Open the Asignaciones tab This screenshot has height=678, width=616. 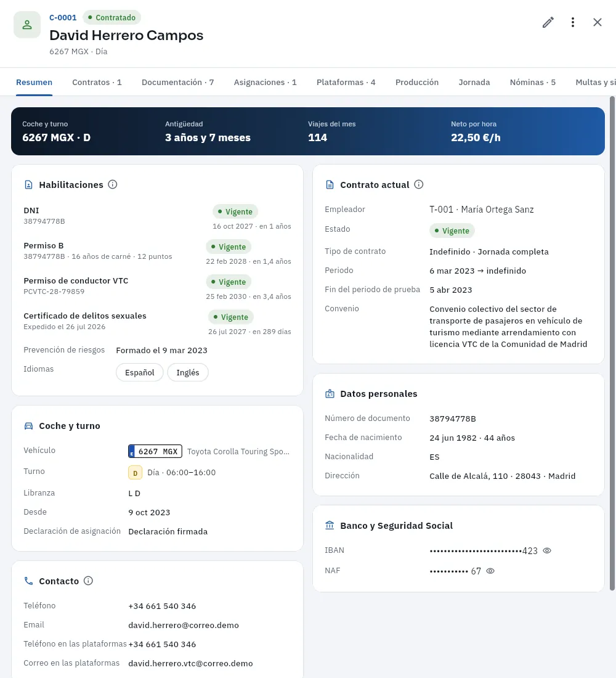[x=265, y=82]
